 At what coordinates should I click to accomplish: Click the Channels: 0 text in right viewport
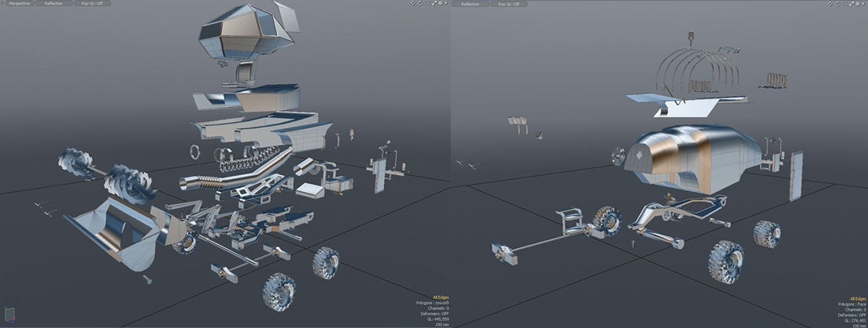[856, 310]
